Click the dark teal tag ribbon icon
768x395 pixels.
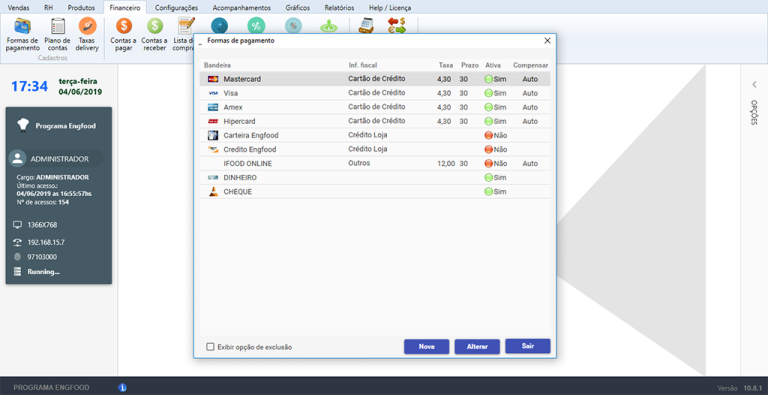tap(219, 25)
